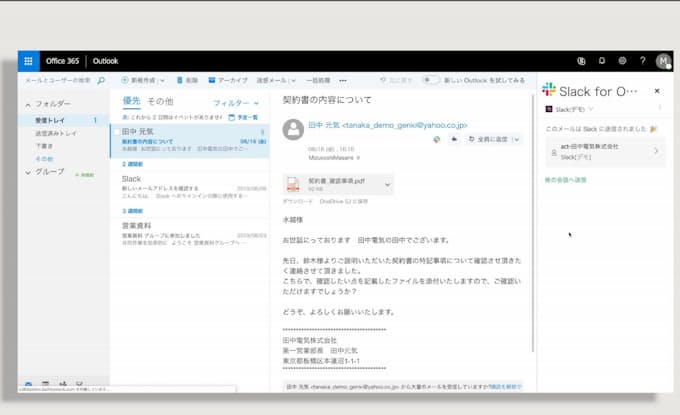
Task: Switch to the その他 tab
Action: point(160,102)
